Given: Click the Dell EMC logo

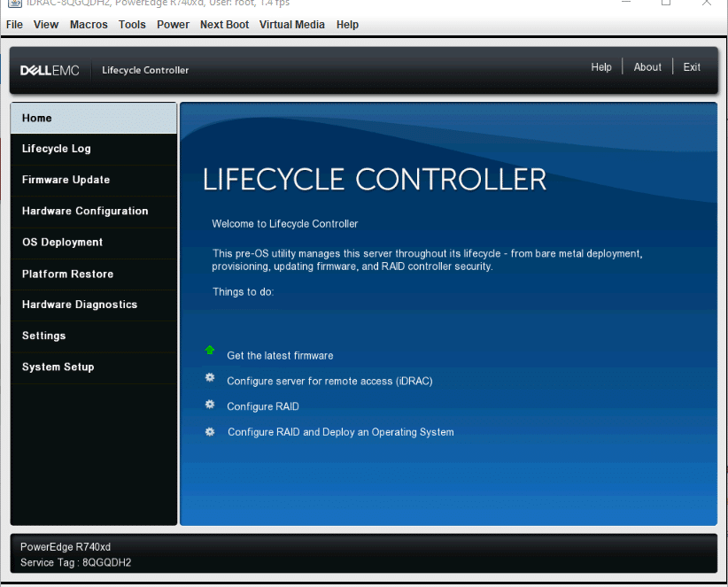Looking at the screenshot, I should coord(50,71).
